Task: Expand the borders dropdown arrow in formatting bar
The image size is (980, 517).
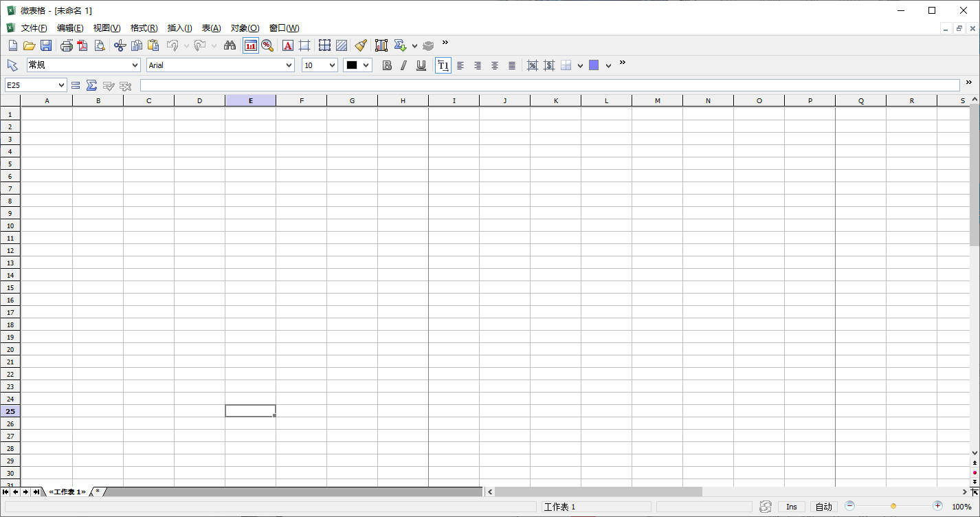Action: pyautogui.click(x=580, y=65)
